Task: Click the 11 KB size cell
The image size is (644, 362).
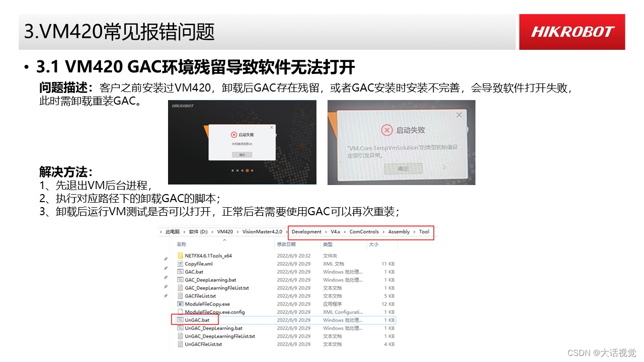Action: (x=388, y=264)
